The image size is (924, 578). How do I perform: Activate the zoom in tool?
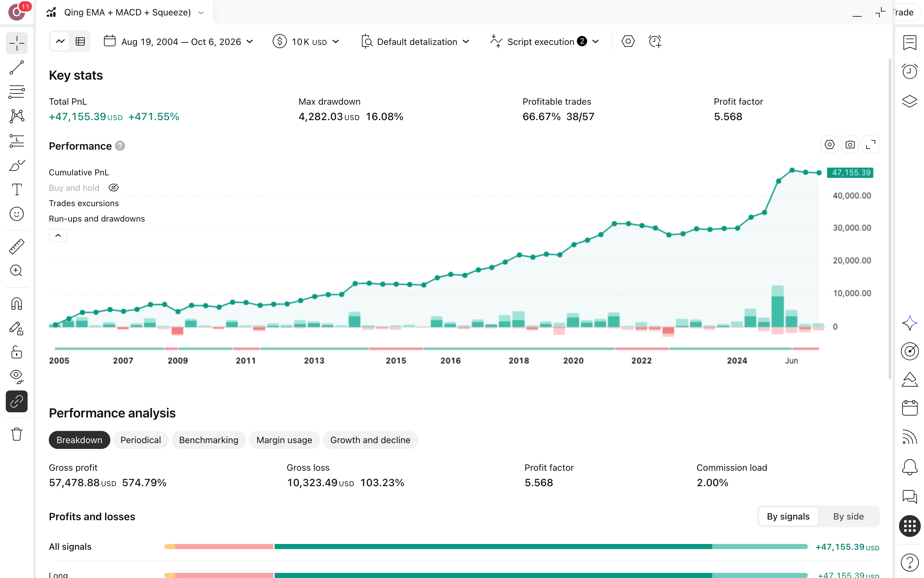pos(17,271)
